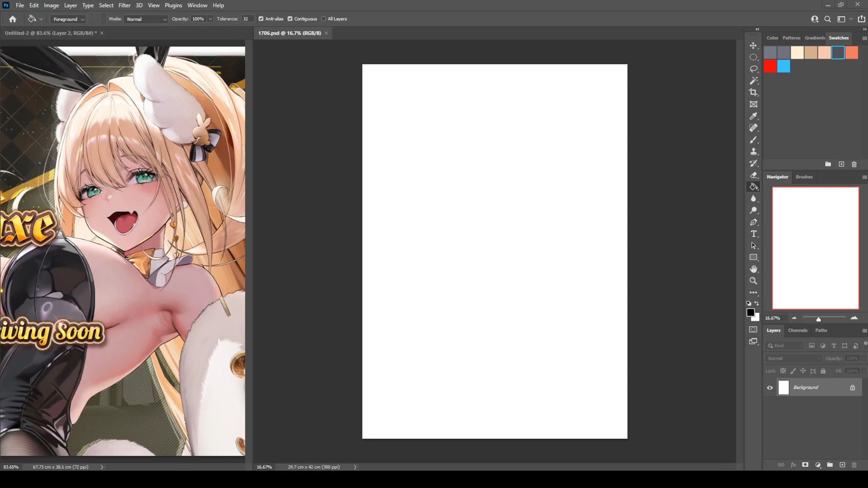Select the Crop tool
This screenshot has width=868, height=488.
pos(753,93)
